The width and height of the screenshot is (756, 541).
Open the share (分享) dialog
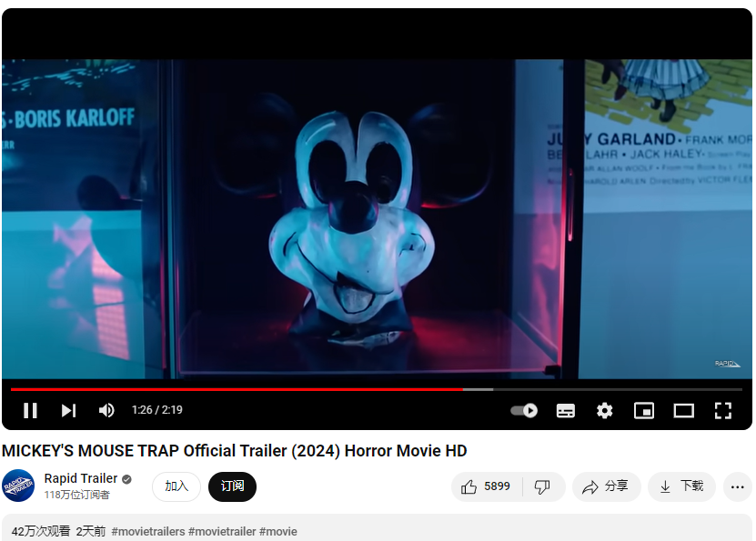point(606,486)
